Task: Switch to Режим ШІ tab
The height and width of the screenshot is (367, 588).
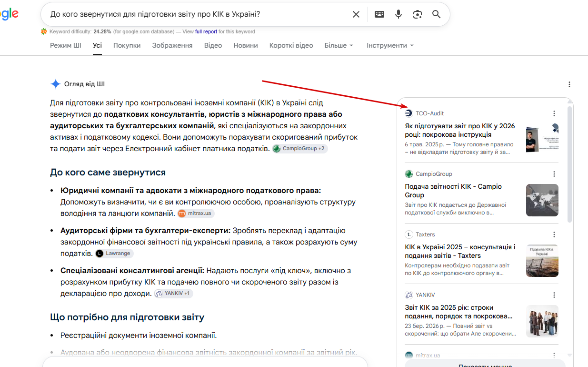Action: [66, 45]
